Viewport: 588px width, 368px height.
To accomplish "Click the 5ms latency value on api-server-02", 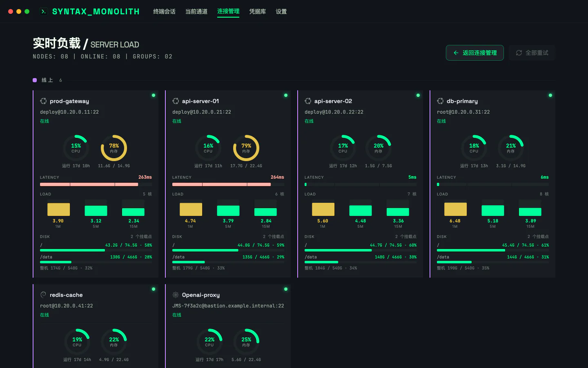I will tap(412, 177).
